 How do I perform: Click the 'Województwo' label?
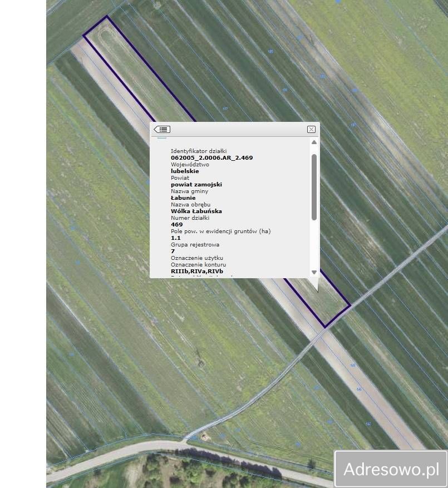pyautogui.click(x=190, y=165)
